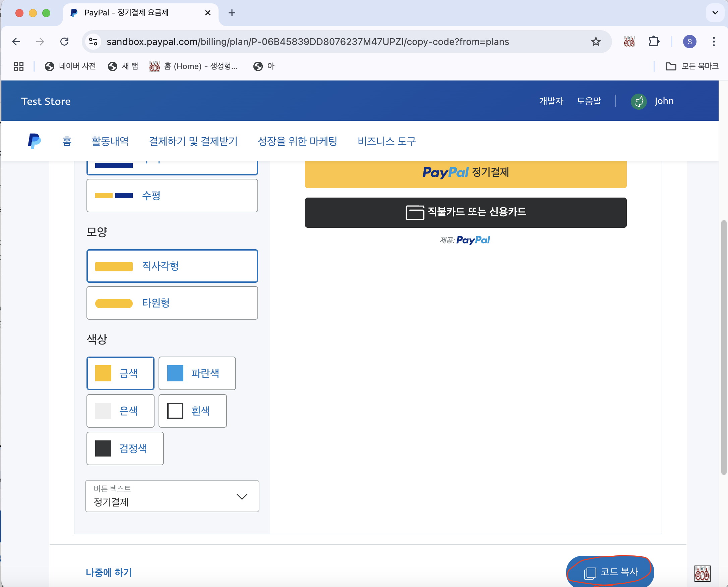
Task: Click the PayPal logo in navigation
Action: [x=34, y=141]
